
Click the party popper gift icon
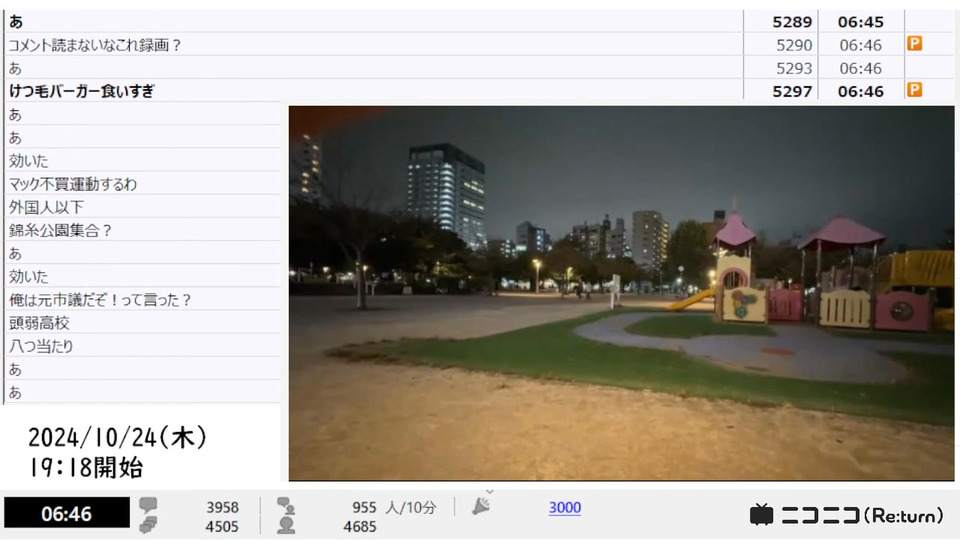click(x=481, y=506)
